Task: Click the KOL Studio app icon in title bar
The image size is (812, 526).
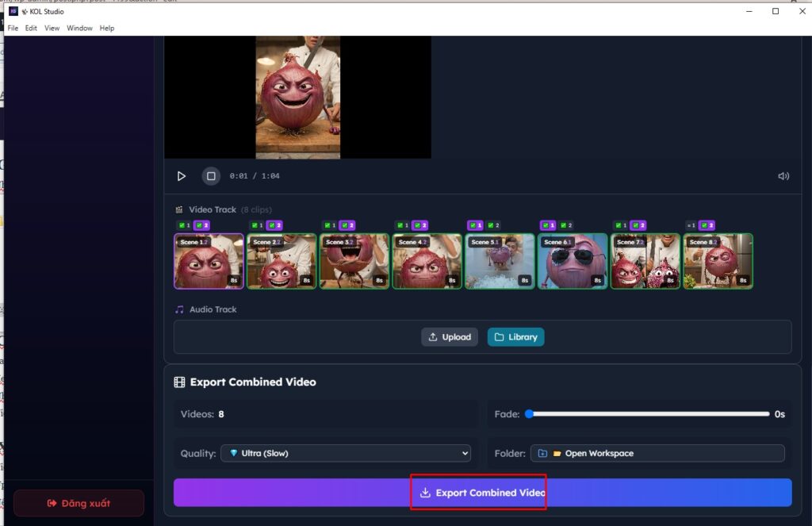Action: point(13,11)
